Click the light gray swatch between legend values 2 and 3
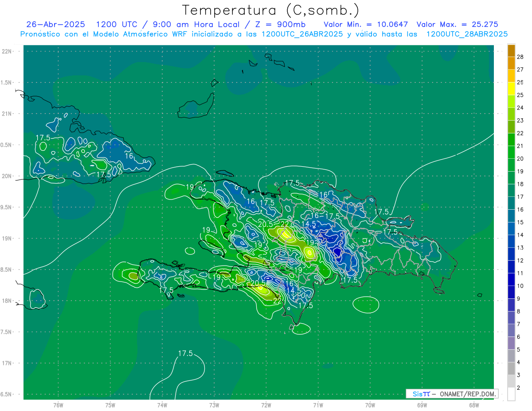This screenshot has height=411, width=532. pyautogui.click(x=511, y=381)
